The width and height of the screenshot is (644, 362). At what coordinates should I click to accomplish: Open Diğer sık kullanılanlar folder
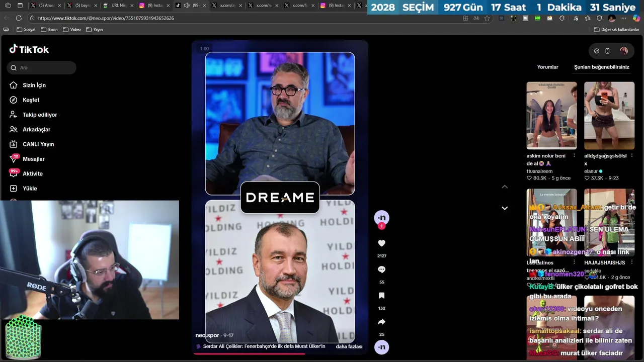point(617,30)
